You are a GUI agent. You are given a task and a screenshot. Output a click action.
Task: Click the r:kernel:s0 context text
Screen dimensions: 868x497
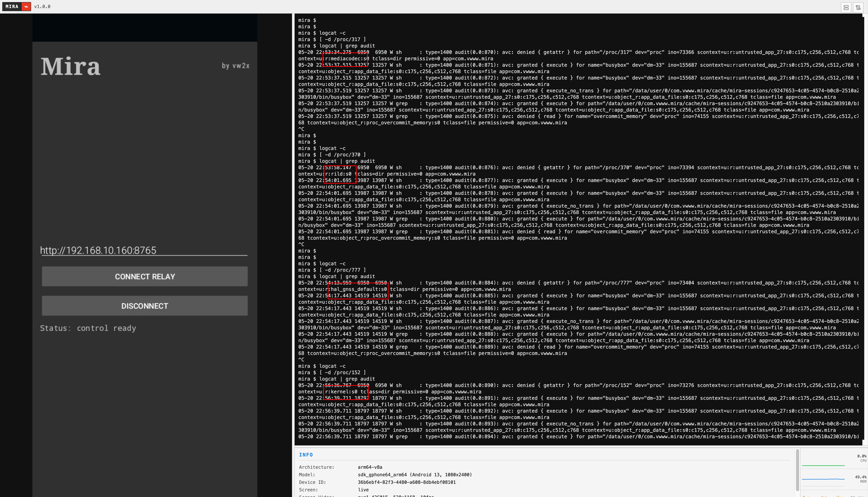(341, 392)
